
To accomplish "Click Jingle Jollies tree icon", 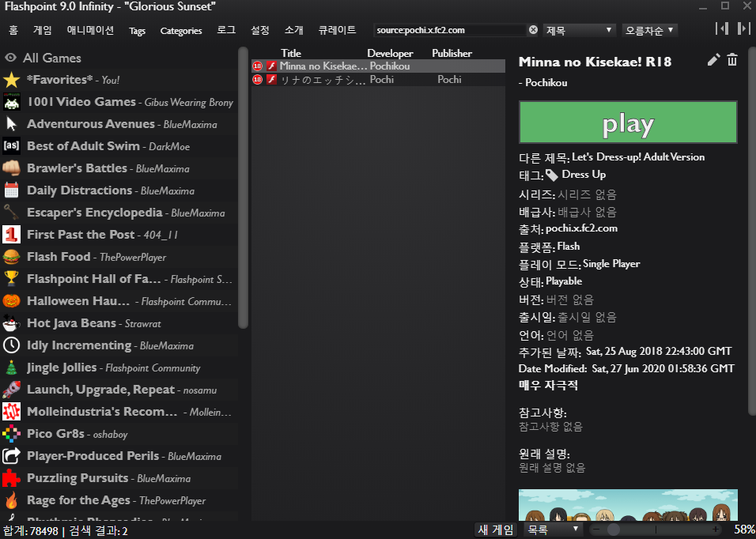I will click(12, 367).
